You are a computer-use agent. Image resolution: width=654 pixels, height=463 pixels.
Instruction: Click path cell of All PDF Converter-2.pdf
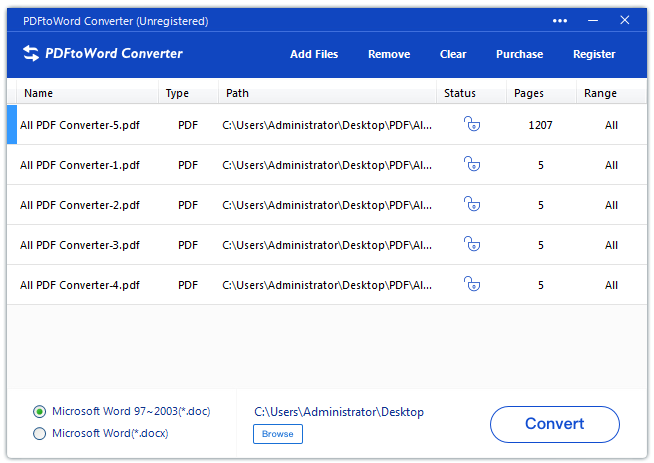(327, 205)
